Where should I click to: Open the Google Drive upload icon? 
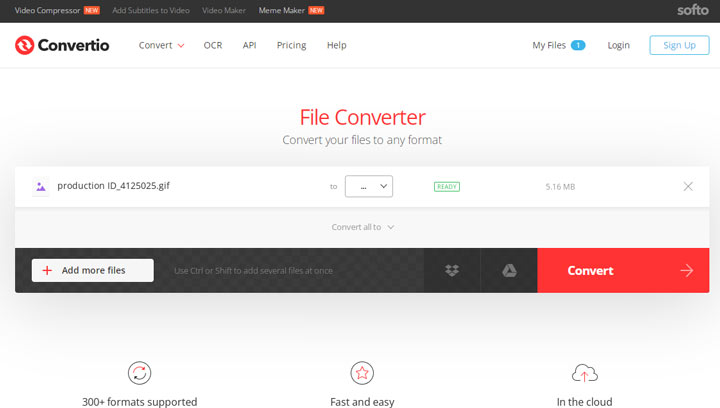[509, 270]
